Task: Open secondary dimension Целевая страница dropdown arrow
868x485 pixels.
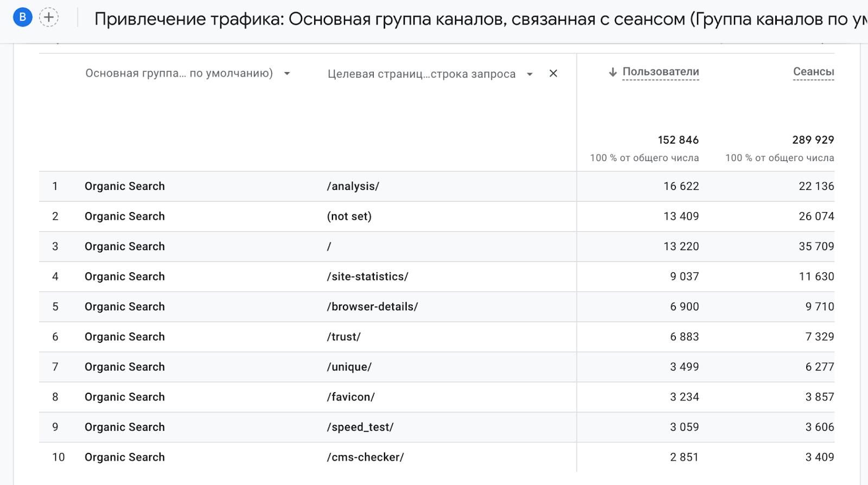Action: pyautogui.click(x=529, y=74)
